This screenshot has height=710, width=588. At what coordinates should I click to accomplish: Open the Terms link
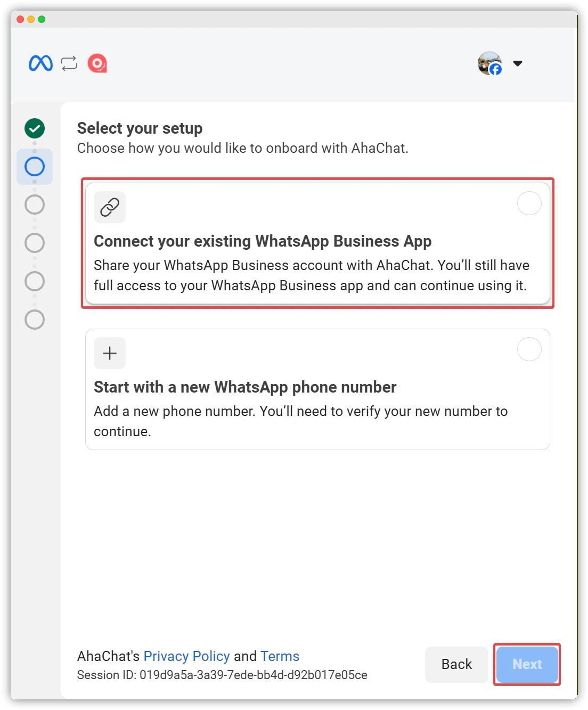280,656
